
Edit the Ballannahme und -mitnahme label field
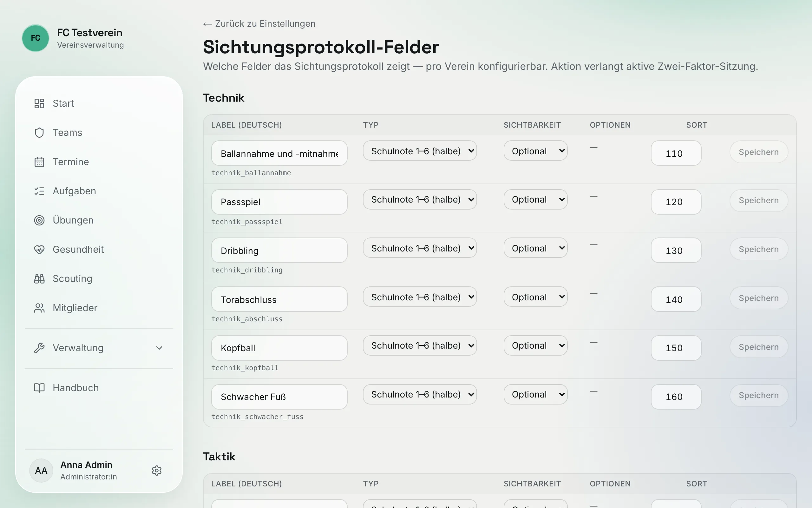[279, 153]
